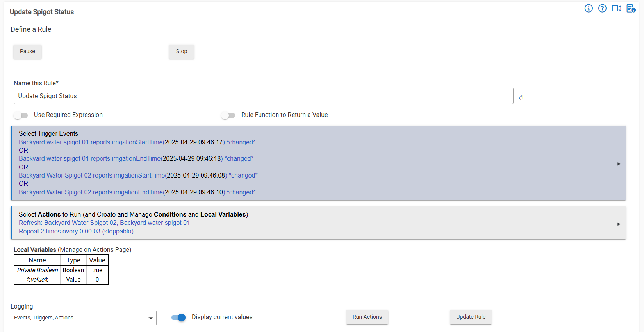Expand the Select Trigger Events arrow
This screenshot has height=332, width=644.
coord(619,164)
